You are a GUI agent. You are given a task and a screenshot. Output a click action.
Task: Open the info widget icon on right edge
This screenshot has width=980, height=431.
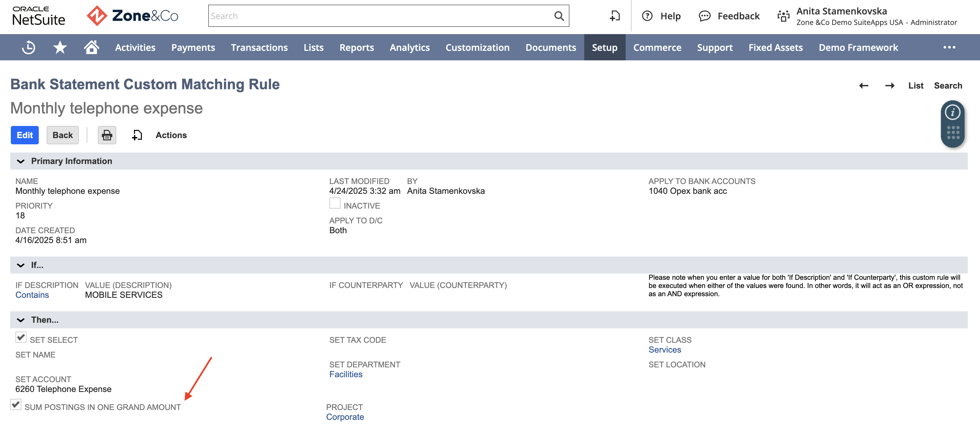click(952, 113)
